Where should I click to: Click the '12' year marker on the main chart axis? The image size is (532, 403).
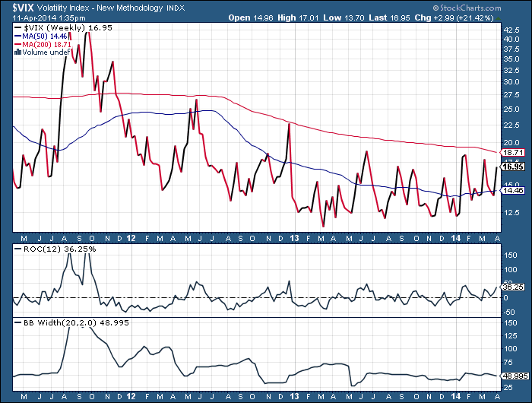click(131, 236)
